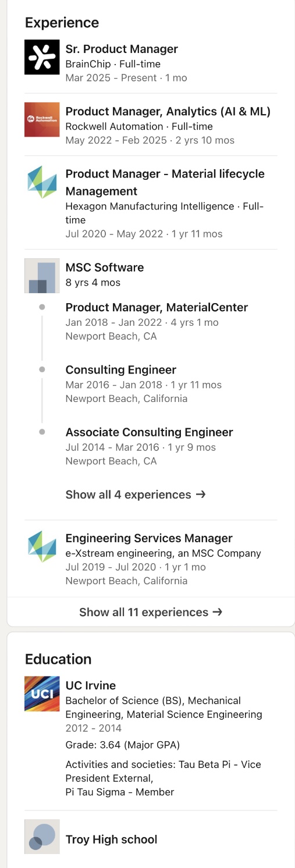Open the MSC Software placeholder logo

(42, 276)
